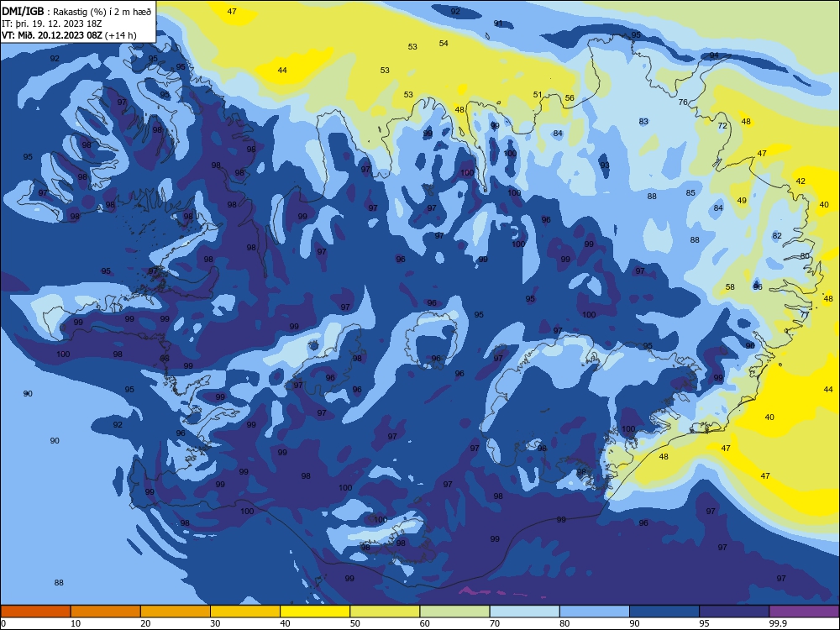The image size is (840, 630).
Task: Click the humidity value '77' on the map
Action: point(804,315)
